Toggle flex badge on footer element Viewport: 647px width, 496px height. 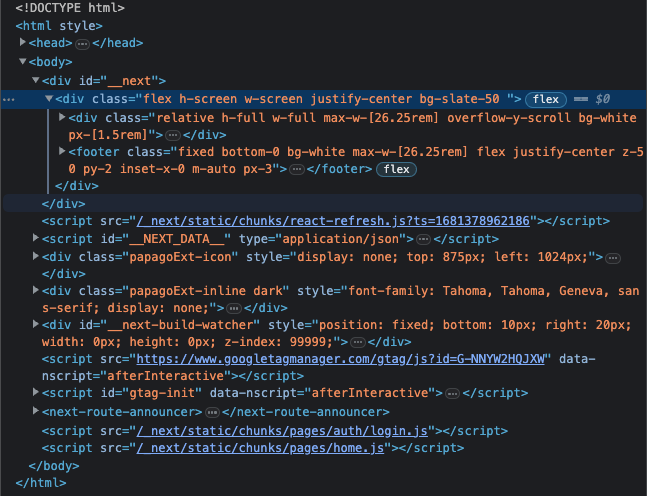pos(396,169)
